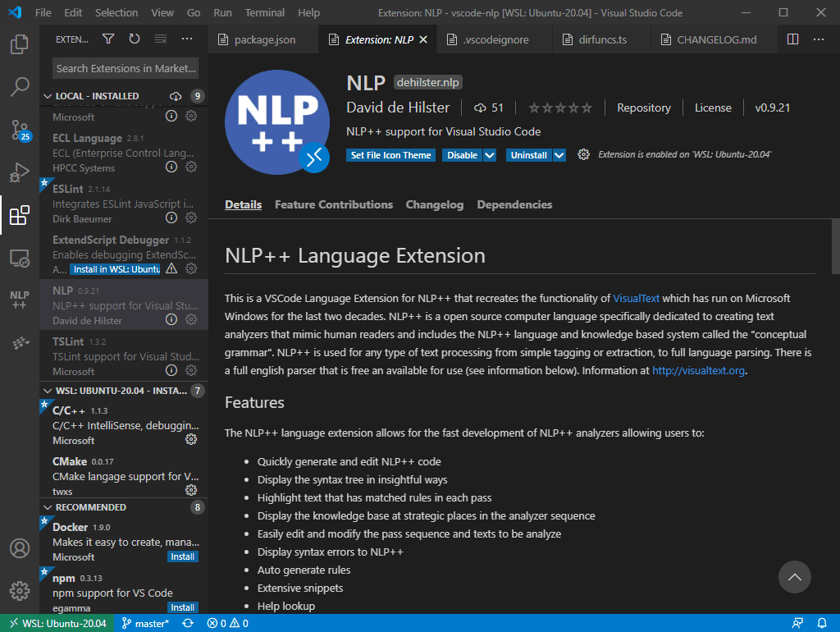Open manage gear for NLP extension row
Viewport: 840px width, 632px height.
click(x=191, y=319)
